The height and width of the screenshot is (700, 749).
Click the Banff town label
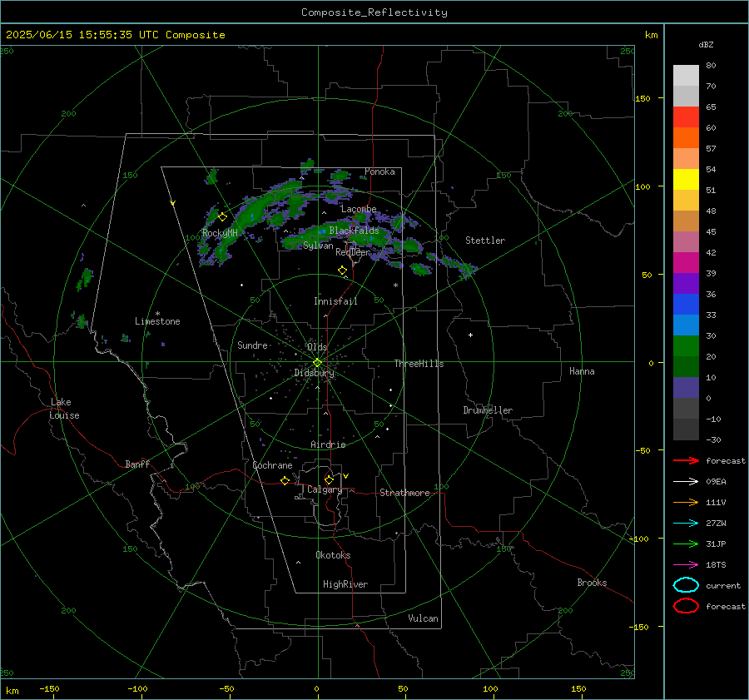coord(137,464)
